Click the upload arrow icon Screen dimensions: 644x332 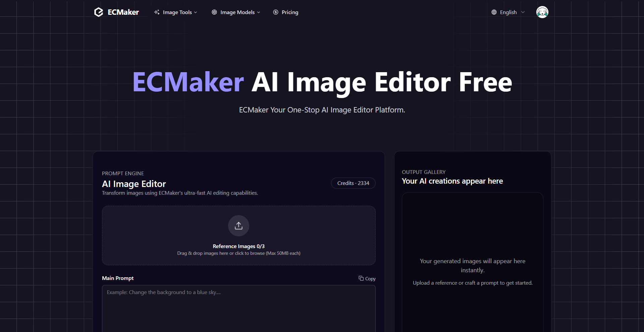pyautogui.click(x=238, y=226)
